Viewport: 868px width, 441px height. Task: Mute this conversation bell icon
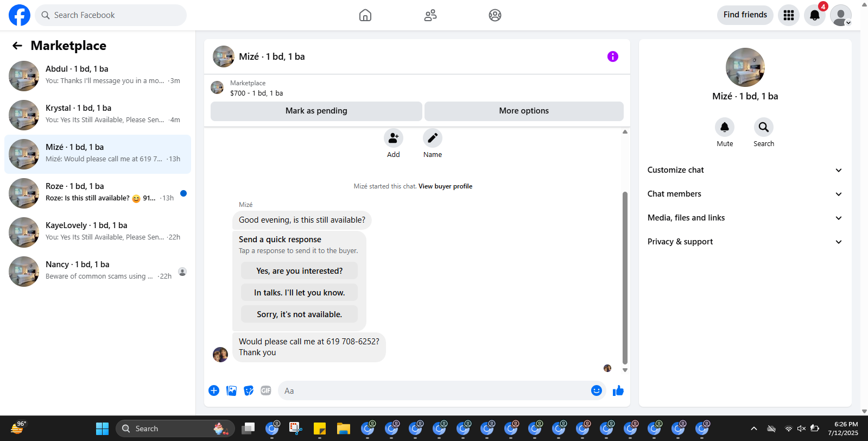725,127
